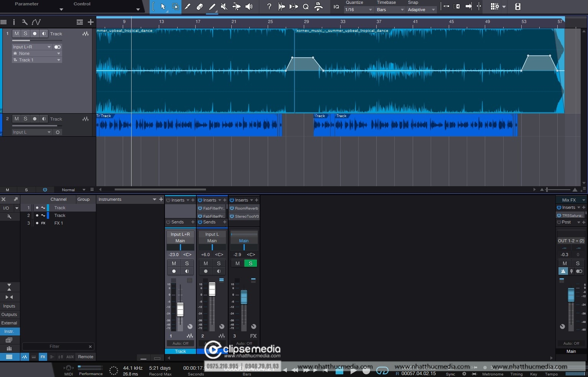
Task: Click the channel 2 volume fader handle
Action: pos(212,289)
